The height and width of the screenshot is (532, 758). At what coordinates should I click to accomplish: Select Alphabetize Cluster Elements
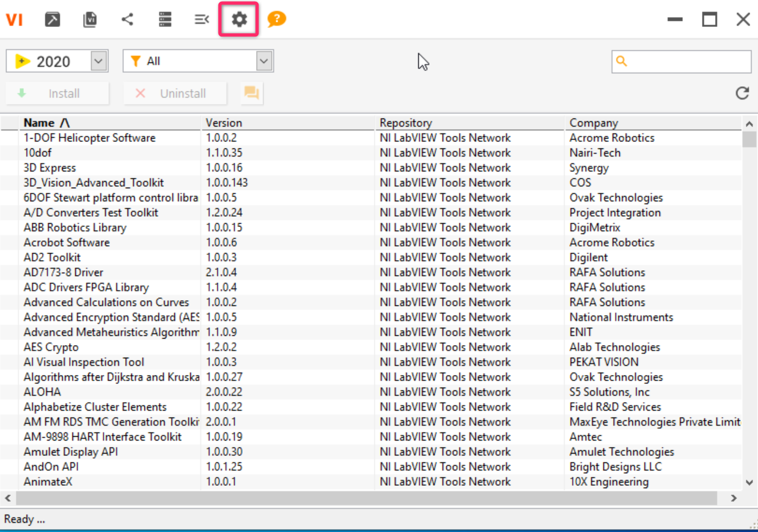pos(371,407)
